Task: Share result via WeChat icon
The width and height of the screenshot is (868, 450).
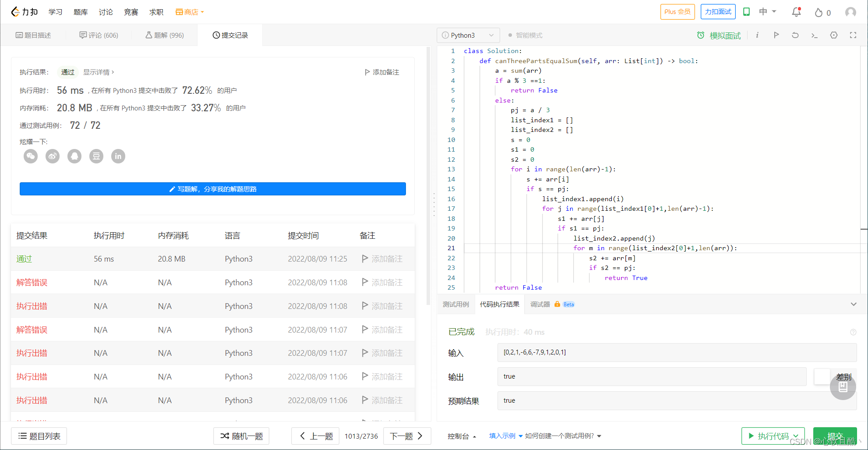Action: 31,156
